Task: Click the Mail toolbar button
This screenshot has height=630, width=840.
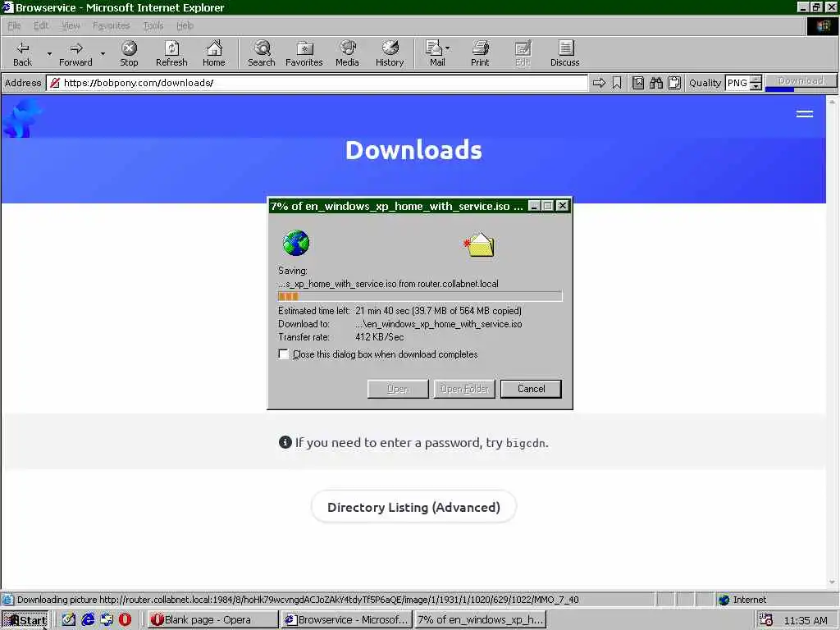Action: (435, 53)
